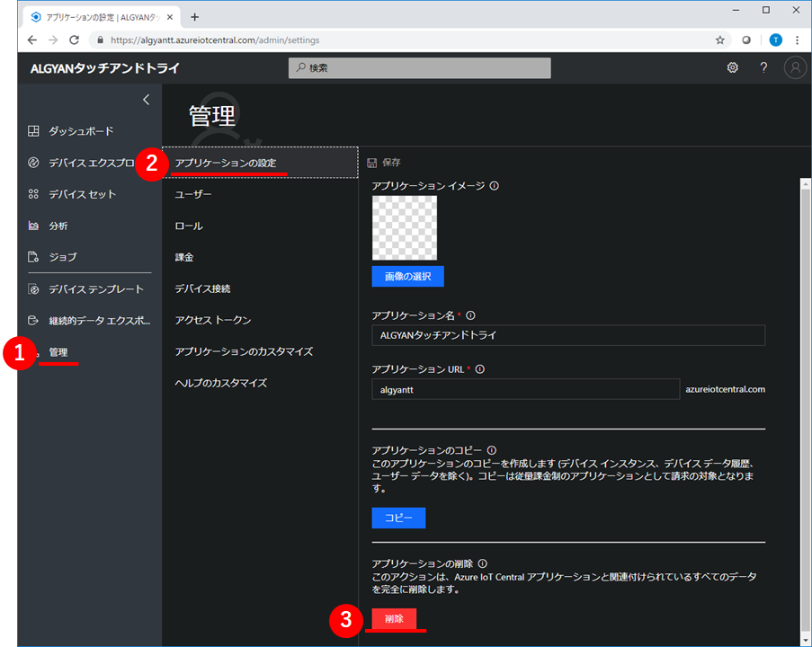
Task: Open a new browser tab
Action: (x=195, y=17)
